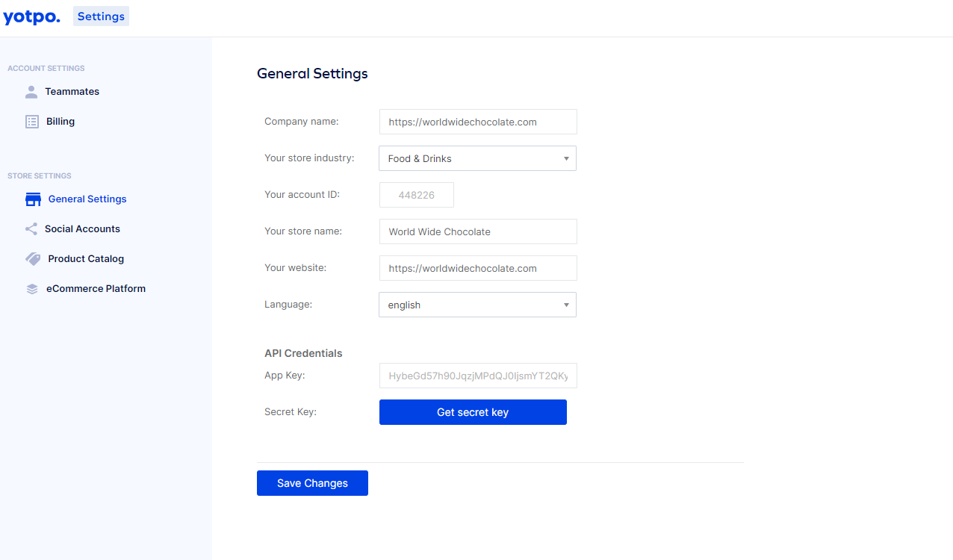953x560 pixels.
Task: Click the Teammates person icon
Action: [31, 92]
